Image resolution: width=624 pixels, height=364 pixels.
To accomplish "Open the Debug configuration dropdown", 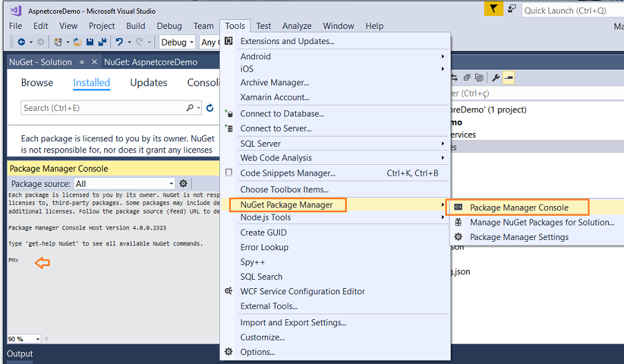I will click(x=177, y=42).
